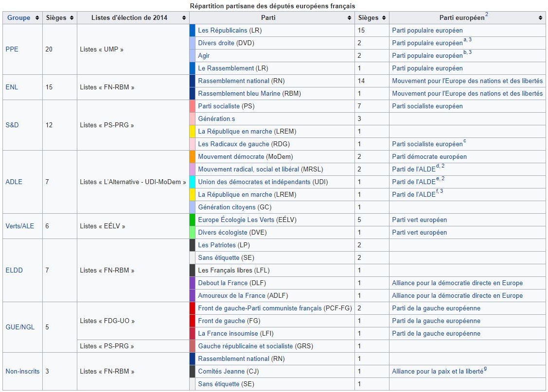Toggle sorting on the Parti column
This screenshot has height=392, width=548.
pos(349,17)
